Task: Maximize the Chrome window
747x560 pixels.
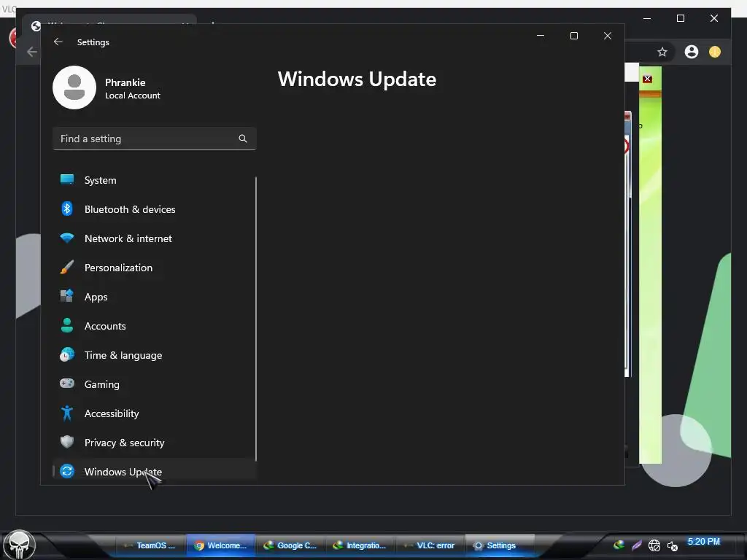Action: [681, 18]
